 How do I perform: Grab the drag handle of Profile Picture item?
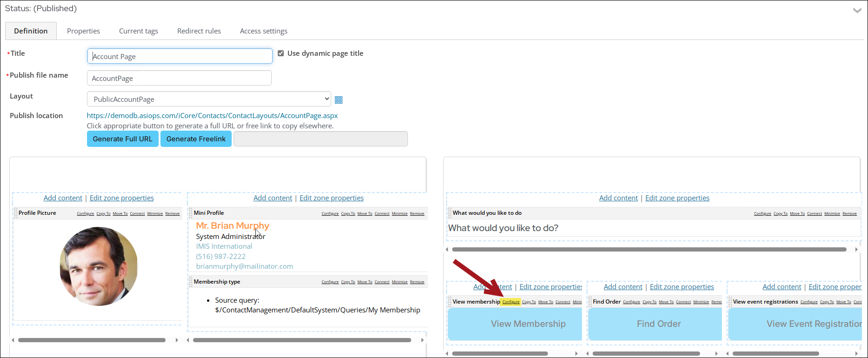(16, 213)
